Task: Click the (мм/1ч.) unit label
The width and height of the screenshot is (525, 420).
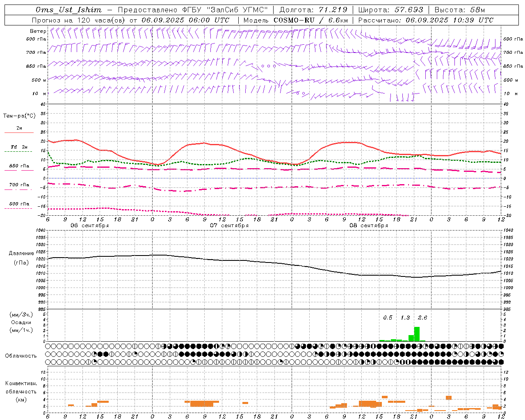Action: (21, 330)
